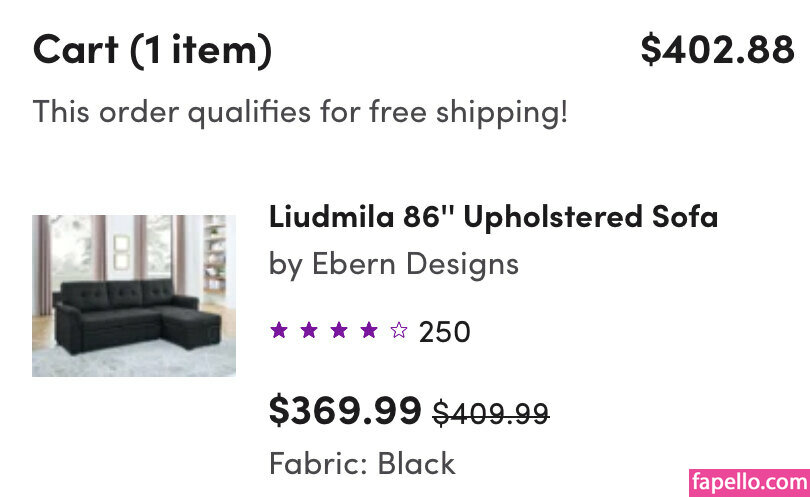This screenshot has width=810, height=497.
Task: Click the first purple rating star
Action: pyautogui.click(x=279, y=330)
